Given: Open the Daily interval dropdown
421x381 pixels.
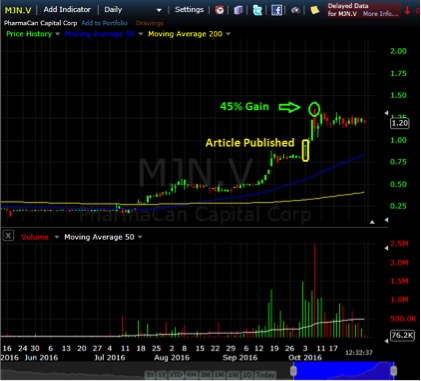Looking at the screenshot, I should [159, 10].
